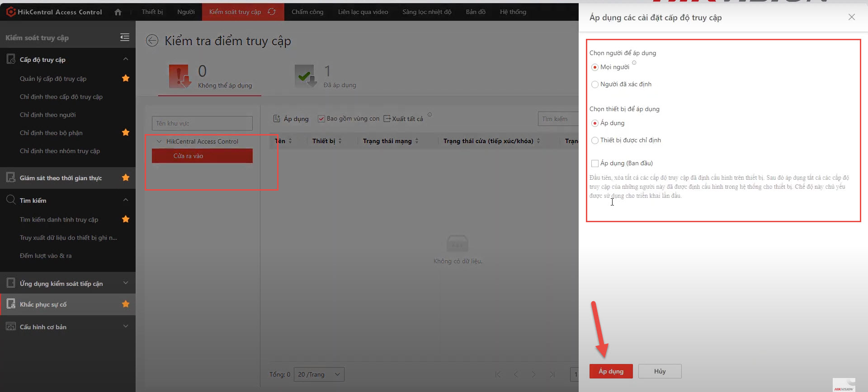Click the back arrow beside Kiểm tra điểm truy cập
The height and width of the screenshot is (392, 868).
click(x=152, y=41)
